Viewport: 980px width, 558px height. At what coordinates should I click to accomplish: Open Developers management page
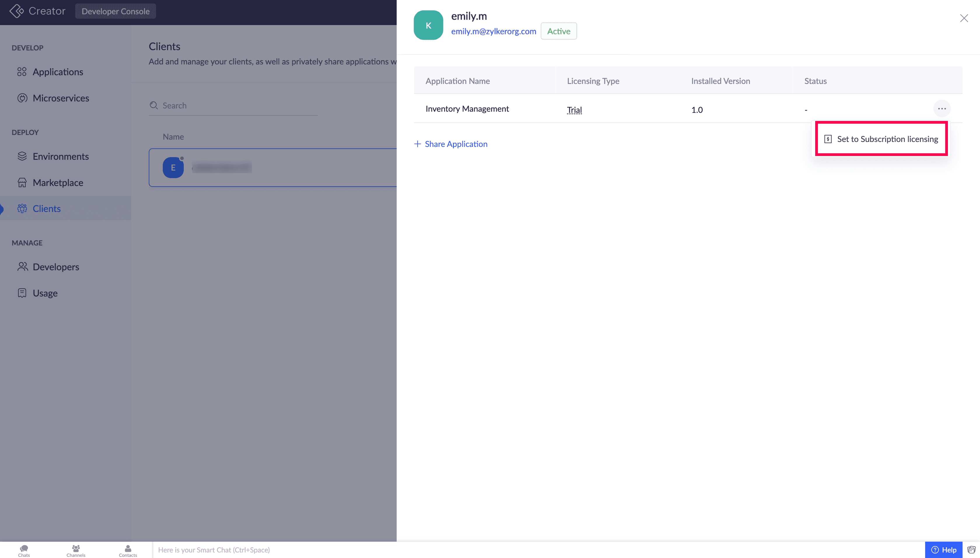click(x=56, y=267)
